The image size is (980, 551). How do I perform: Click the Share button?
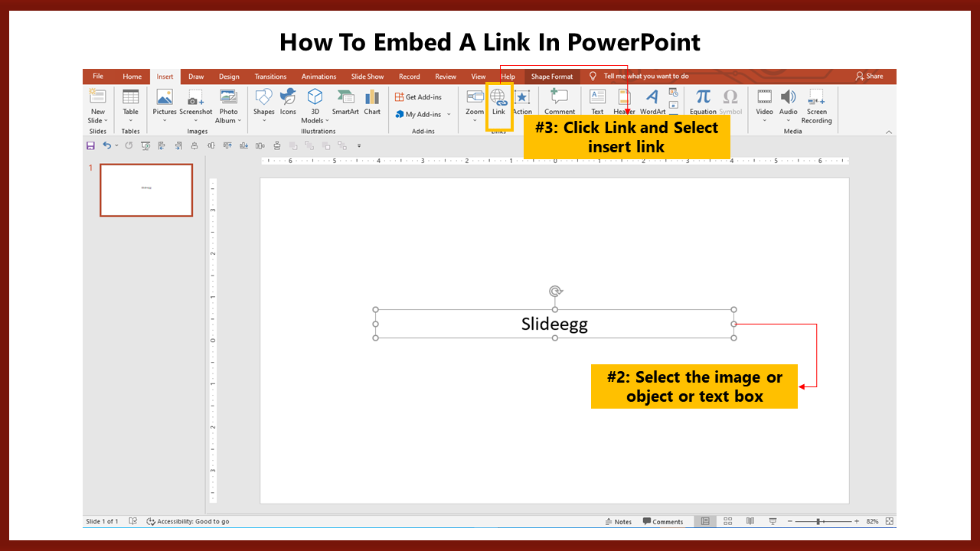pyautogui.click(x=870, y=77)
